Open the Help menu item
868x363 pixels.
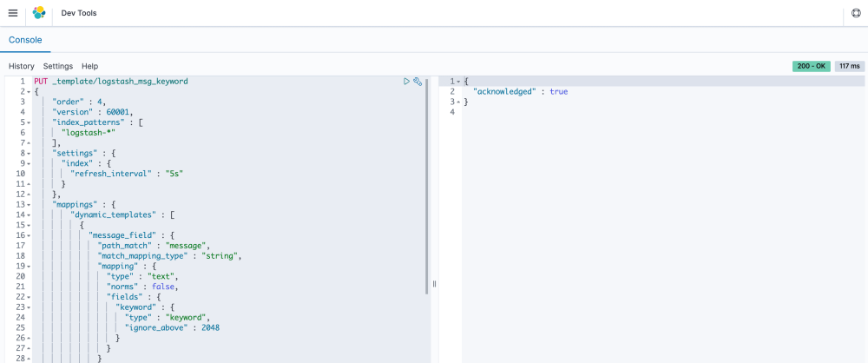[90, 66]
